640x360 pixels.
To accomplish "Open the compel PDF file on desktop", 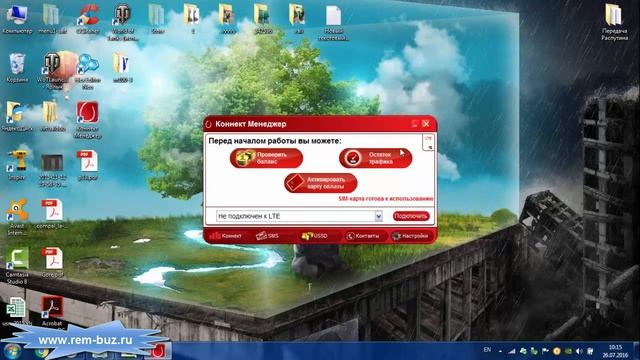I will tap(52, 214).
